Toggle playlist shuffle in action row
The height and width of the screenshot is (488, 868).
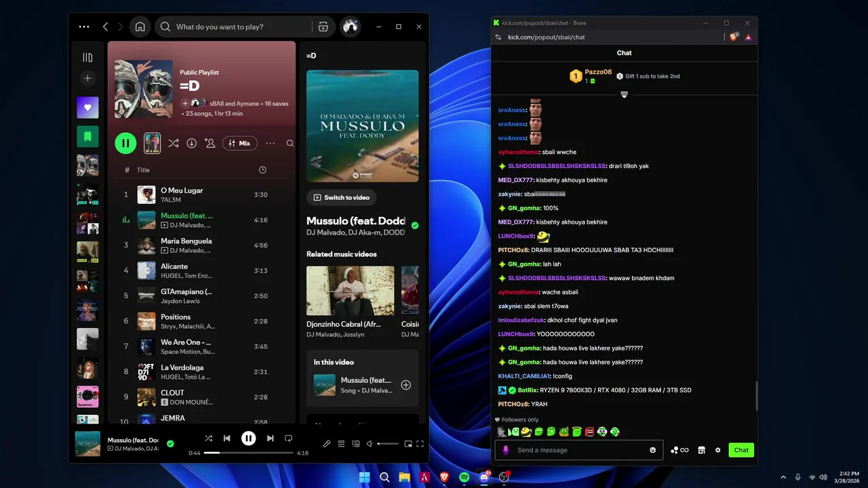[x=174, y=143]
